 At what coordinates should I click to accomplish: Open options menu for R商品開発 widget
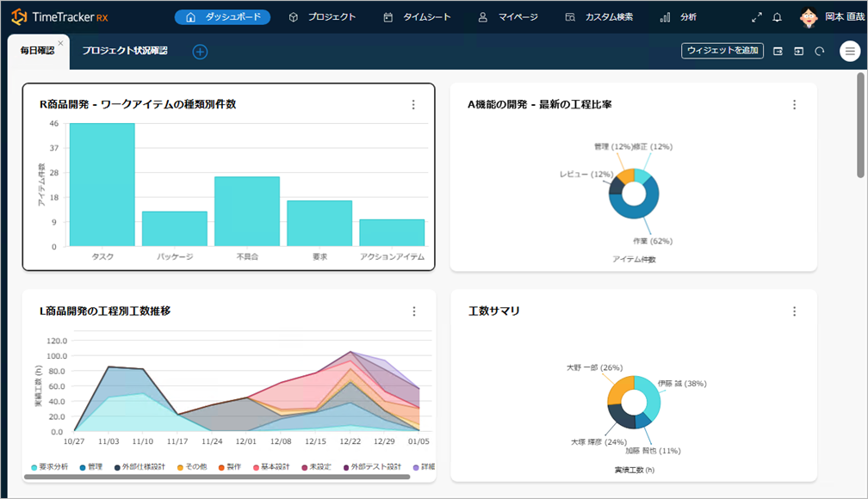point(413,105)
